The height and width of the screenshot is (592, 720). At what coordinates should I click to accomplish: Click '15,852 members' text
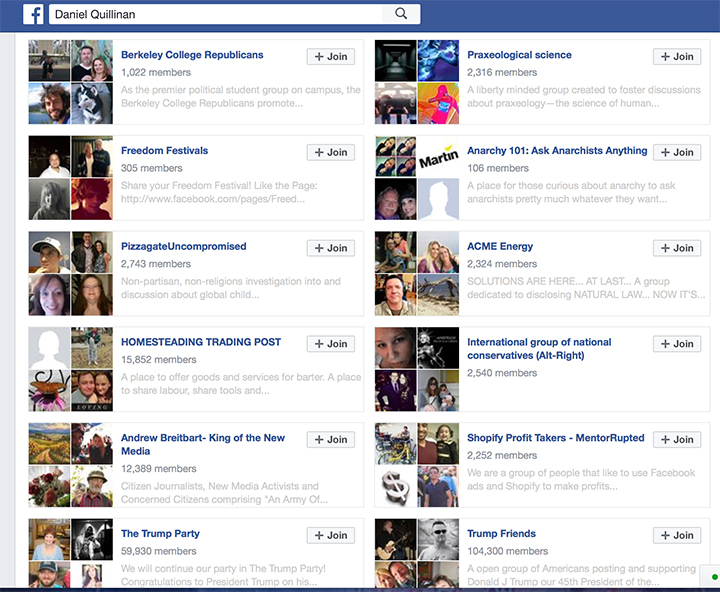point(158,360)
